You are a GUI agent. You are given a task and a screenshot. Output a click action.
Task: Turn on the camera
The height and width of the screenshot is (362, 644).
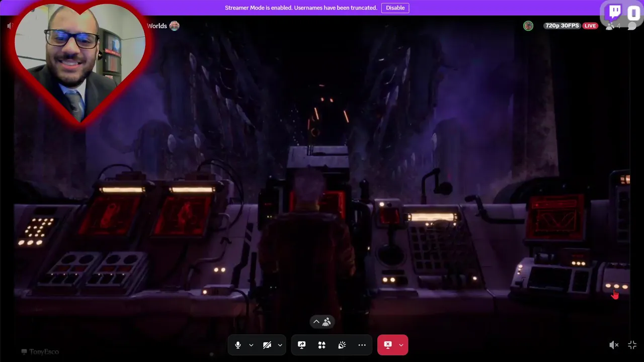tap(267, 345)
